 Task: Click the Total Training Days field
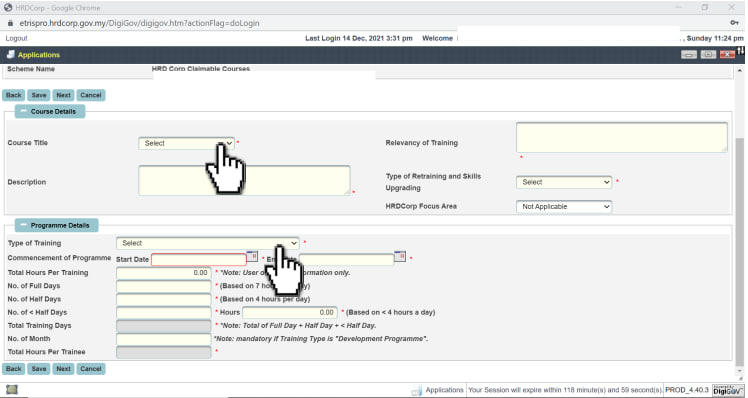pyautogui.click(x=164, y=325)
